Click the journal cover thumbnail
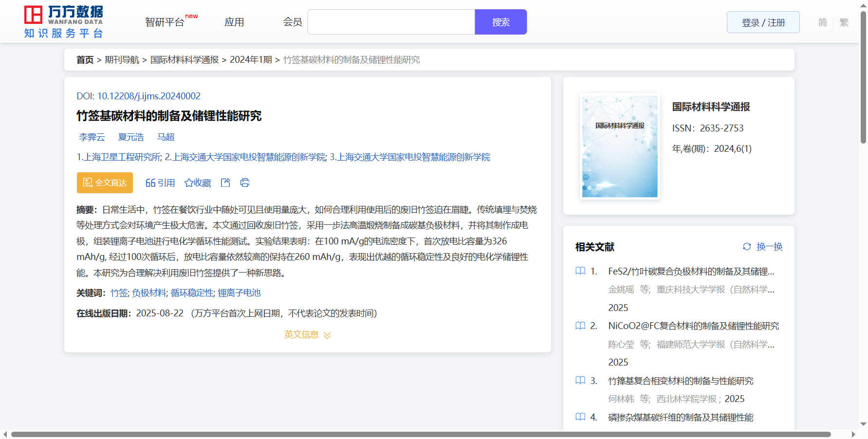 pyautogui.click(x=620, y=146)
